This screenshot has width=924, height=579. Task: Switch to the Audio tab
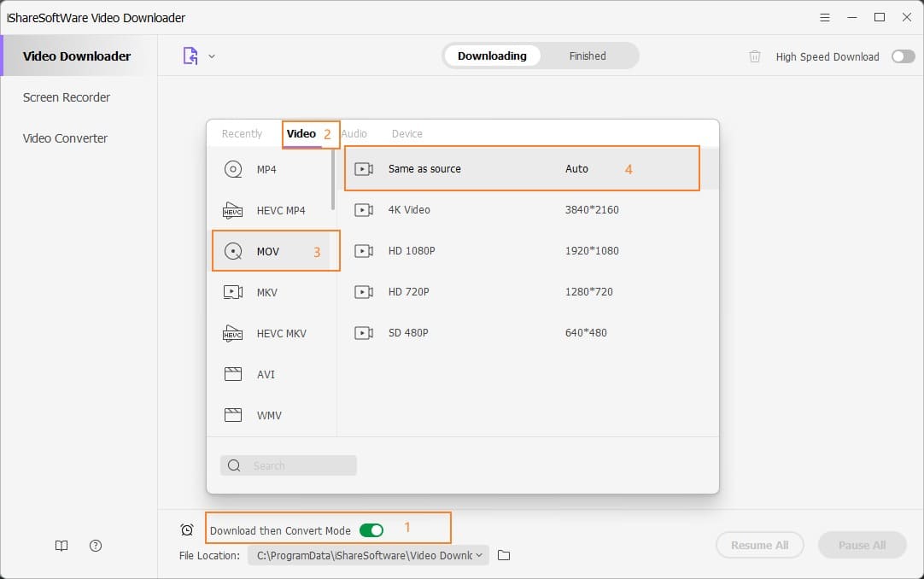(x=354, y=133)
